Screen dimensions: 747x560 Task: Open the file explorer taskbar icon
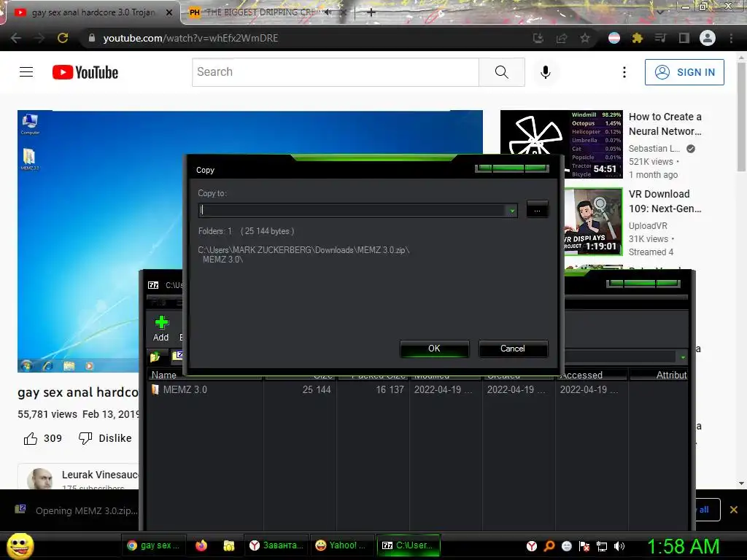click(229, 545)
